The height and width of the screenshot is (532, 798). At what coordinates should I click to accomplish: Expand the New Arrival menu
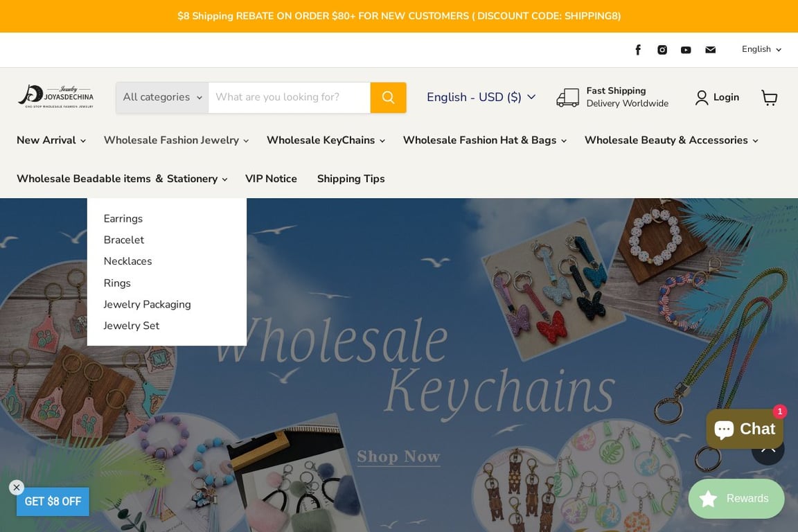click(x=51, y=140)
